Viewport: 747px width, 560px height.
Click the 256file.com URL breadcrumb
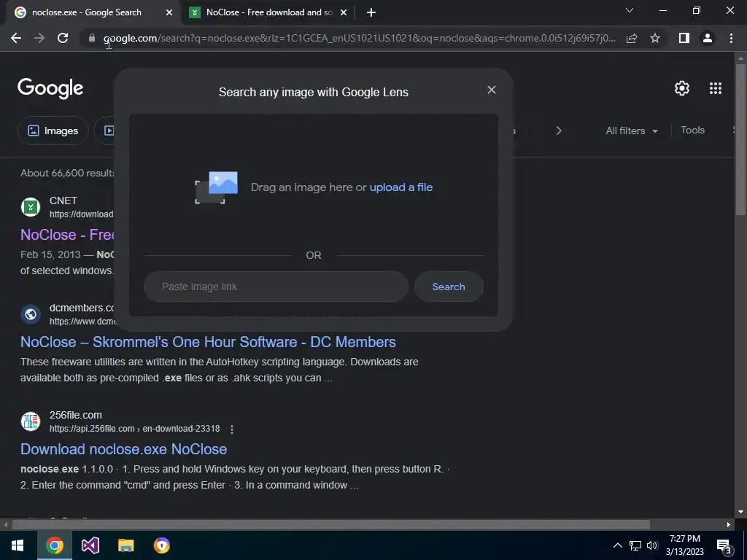pos(135,429)
